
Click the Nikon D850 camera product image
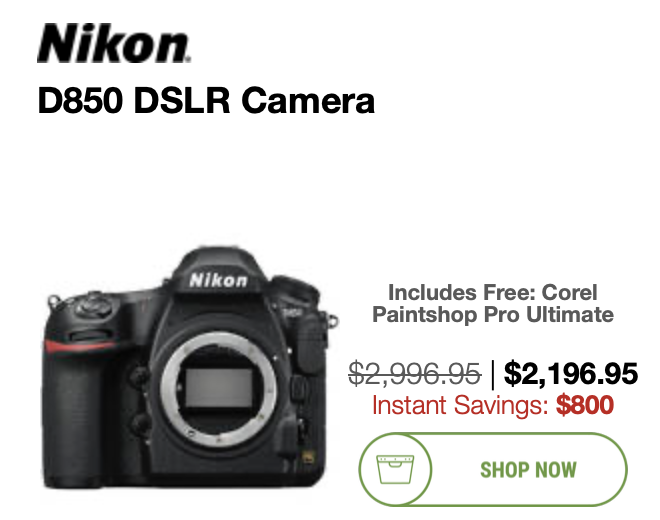(189, 368)
